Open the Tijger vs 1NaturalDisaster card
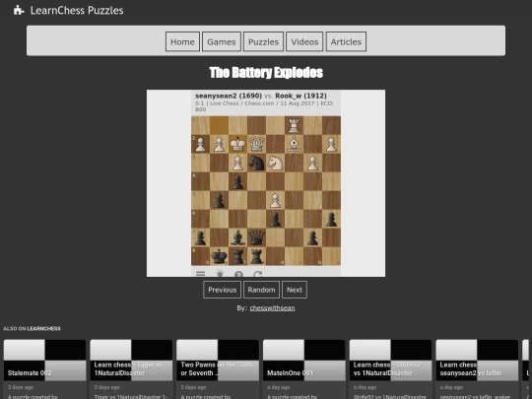This screenshot has height=399, width=532. [x=131, y=369]
